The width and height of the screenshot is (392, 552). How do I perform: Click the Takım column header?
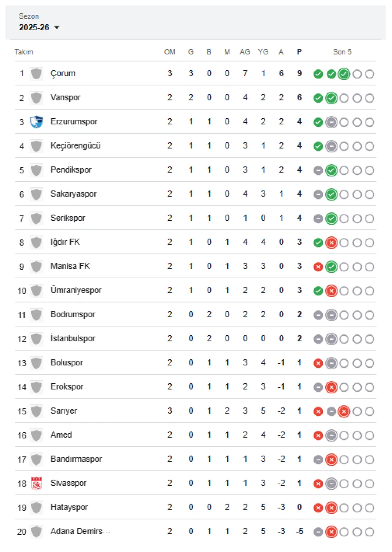(x=24, y=52)
